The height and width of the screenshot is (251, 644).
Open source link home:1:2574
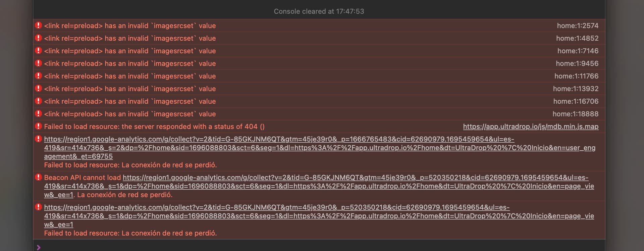578,26
